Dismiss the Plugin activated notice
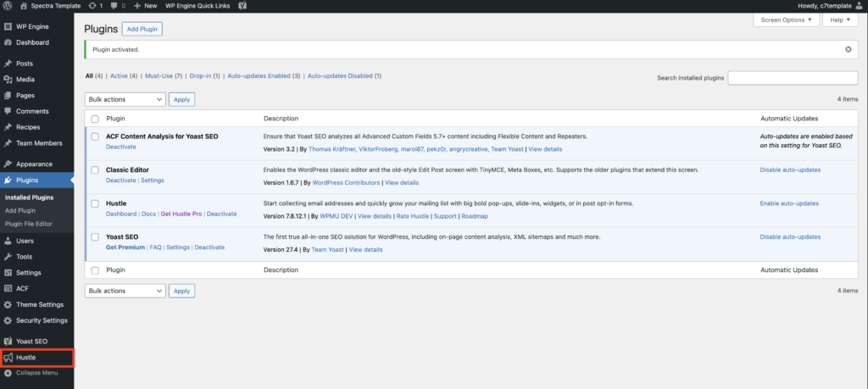 pos(848,50)
